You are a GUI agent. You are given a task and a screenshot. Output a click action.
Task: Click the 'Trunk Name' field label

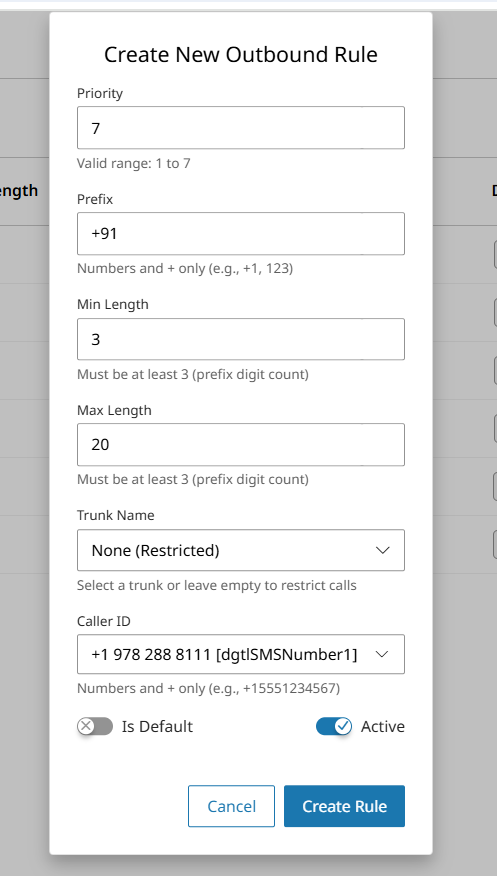tap(116, 515)
